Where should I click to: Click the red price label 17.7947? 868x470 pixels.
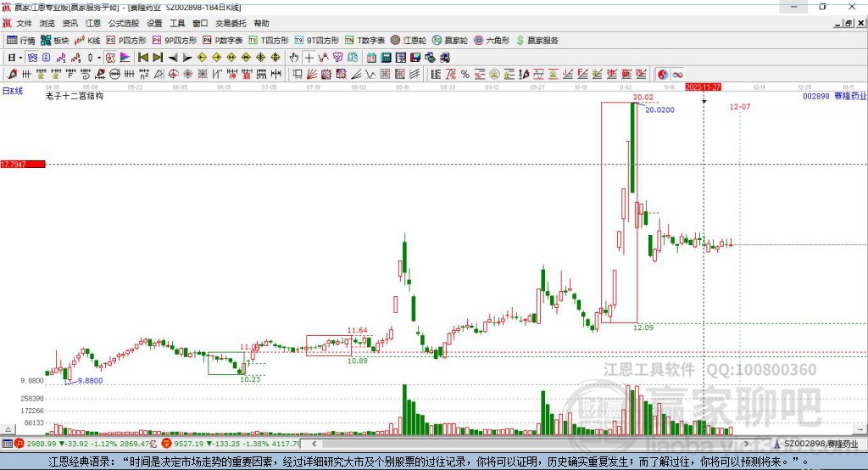pos(23,164)
